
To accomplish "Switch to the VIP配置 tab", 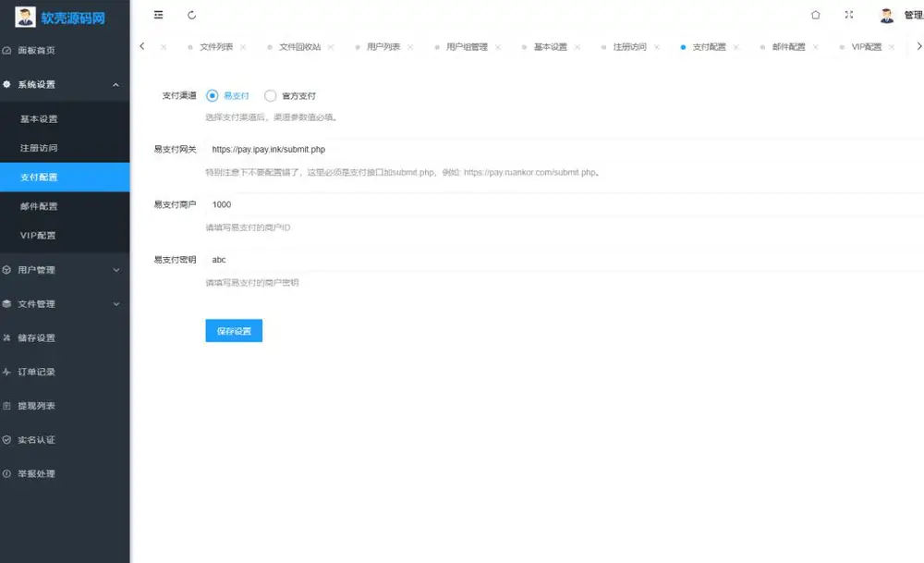I will (867, 47).
